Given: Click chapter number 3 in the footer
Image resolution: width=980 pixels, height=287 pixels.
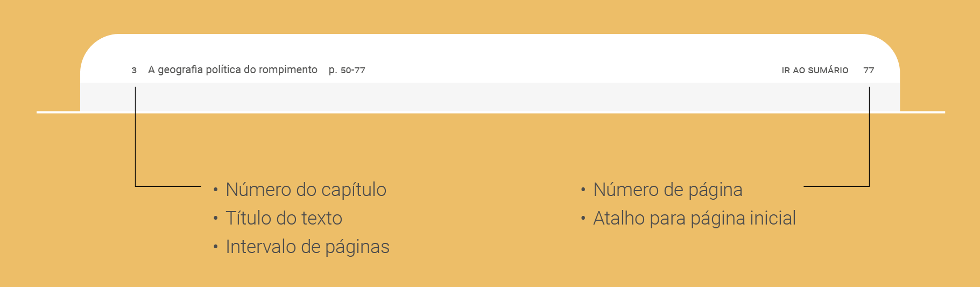Looking at the screenshot, I should click(x=134, y=71).
